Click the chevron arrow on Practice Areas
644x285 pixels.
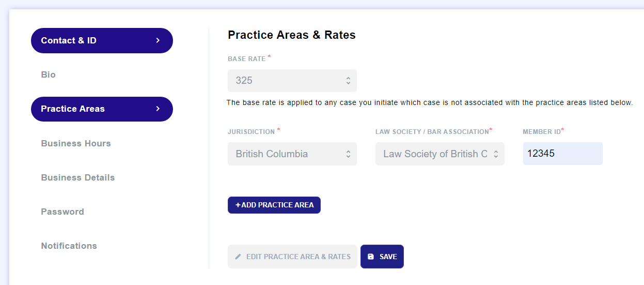coord(158,109)
